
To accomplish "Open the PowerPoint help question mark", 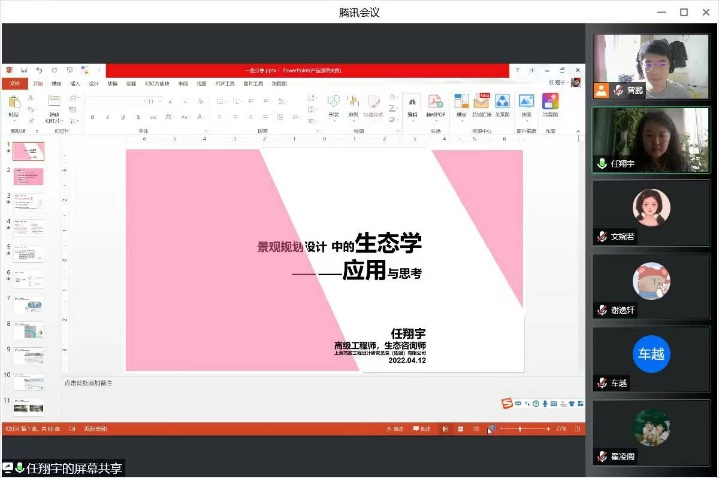I will (x=517, y=70).
